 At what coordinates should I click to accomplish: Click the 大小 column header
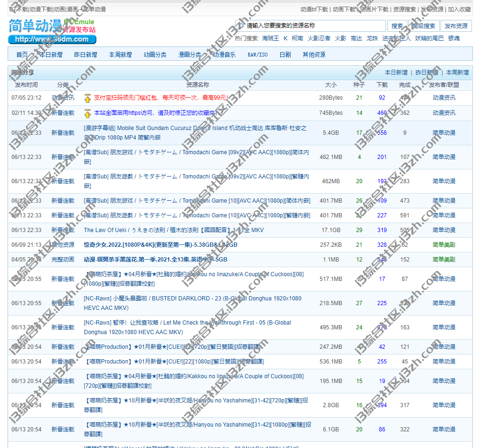point(330,84)
